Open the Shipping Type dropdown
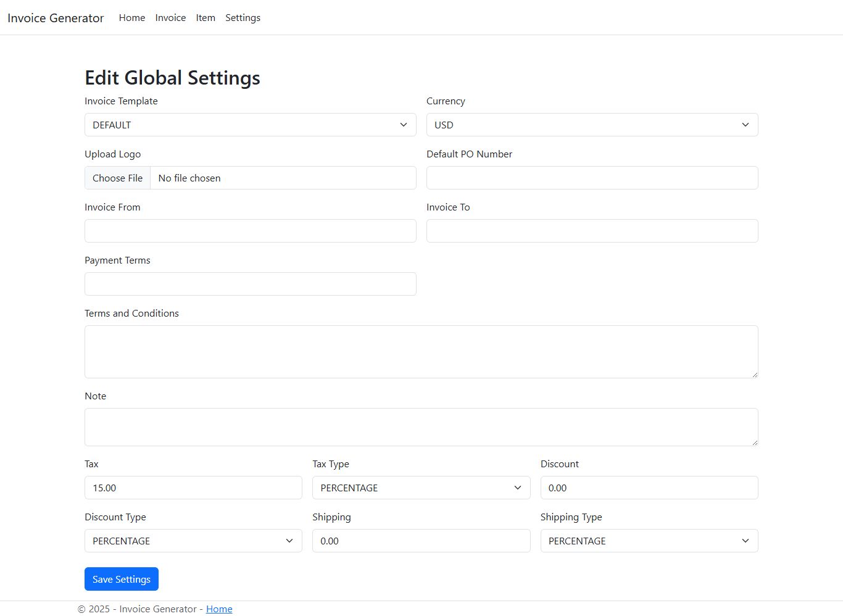This screenshot has height=616, width=843. 649,541
